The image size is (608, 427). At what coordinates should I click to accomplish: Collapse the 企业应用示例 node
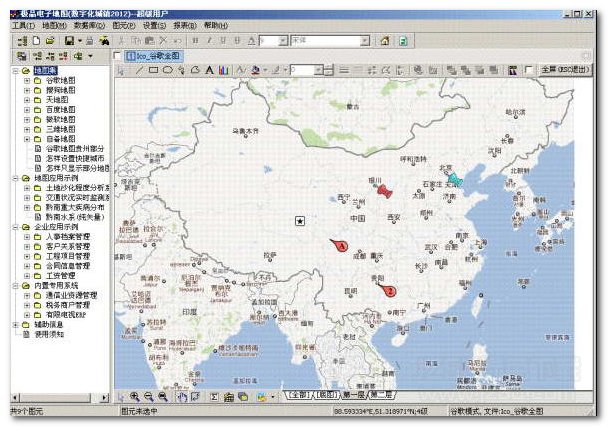tap(16, 227)
